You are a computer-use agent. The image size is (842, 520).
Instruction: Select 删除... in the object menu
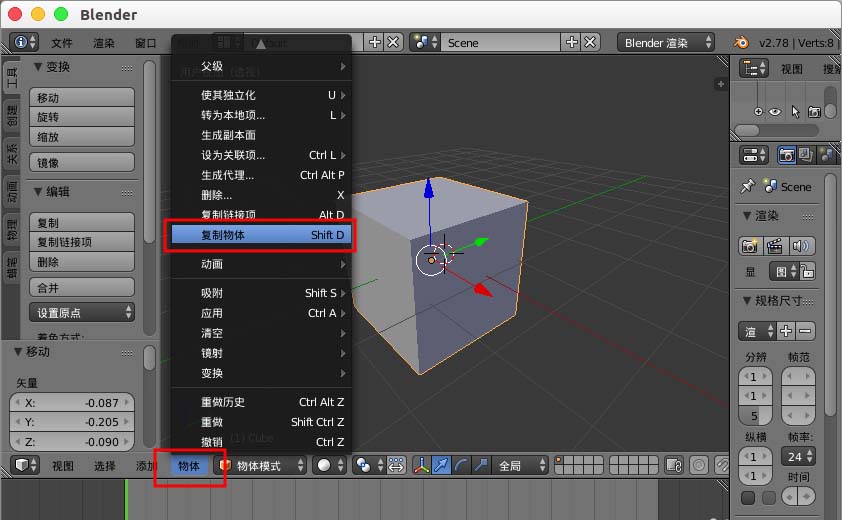(x=262, y=195)
